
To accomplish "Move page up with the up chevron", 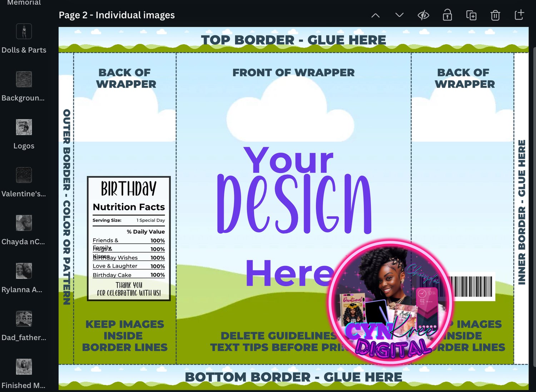I will click(375, 15).
